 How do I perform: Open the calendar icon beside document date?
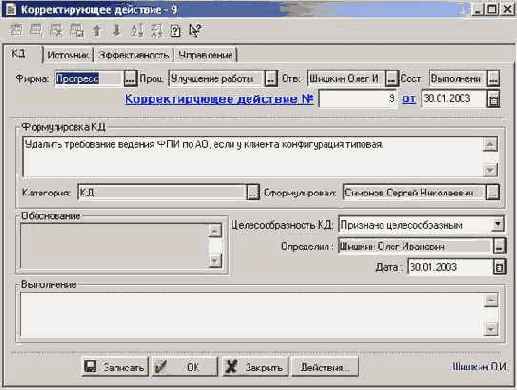click(x=494, y=99)
